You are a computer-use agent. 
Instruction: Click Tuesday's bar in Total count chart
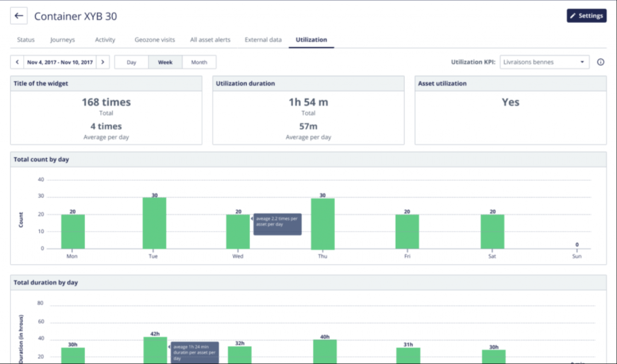point(154,223)
